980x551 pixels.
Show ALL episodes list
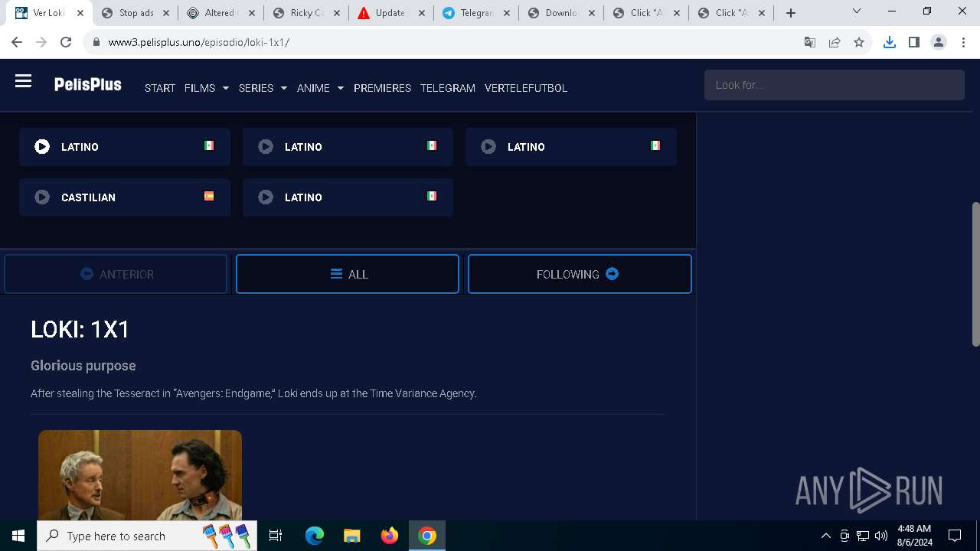[x=348, y=274]
